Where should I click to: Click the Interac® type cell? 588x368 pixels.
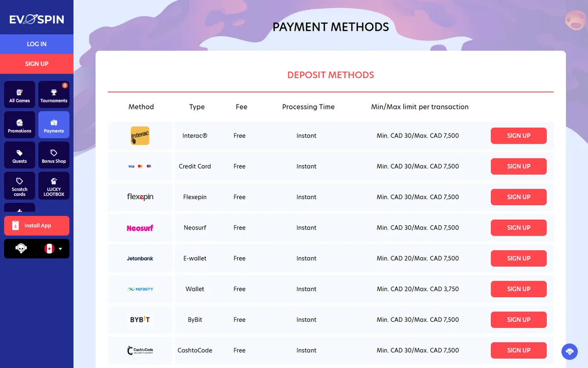pyautogui.click(x=195, y=136)
